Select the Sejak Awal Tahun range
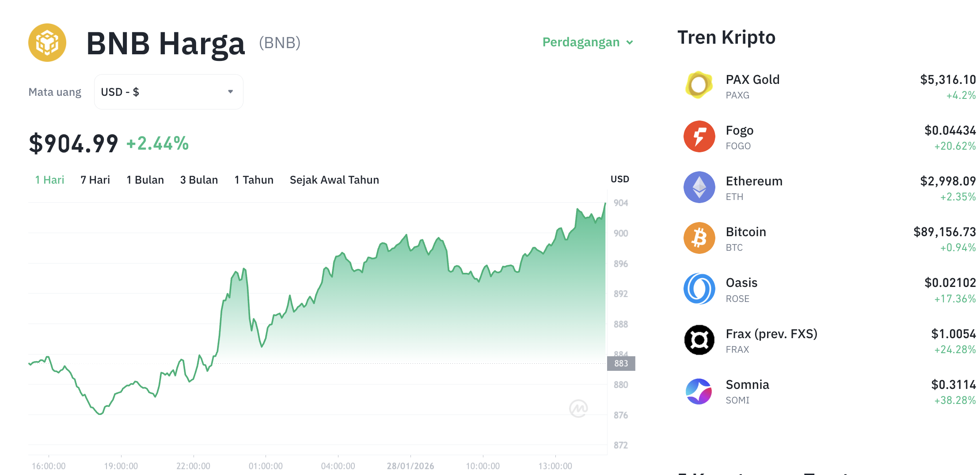The image size is (980, 475). pos(334,180)
